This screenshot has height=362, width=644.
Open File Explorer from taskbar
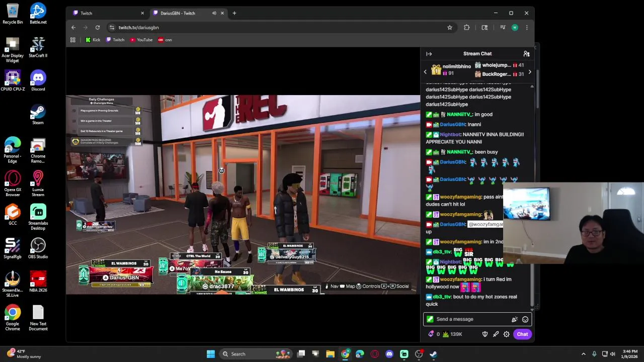click(x=330, y=354)
